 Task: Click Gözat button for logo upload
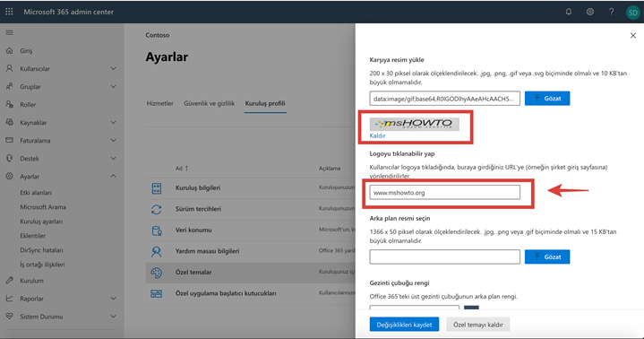pyautogui.click(x=547, y=99)
